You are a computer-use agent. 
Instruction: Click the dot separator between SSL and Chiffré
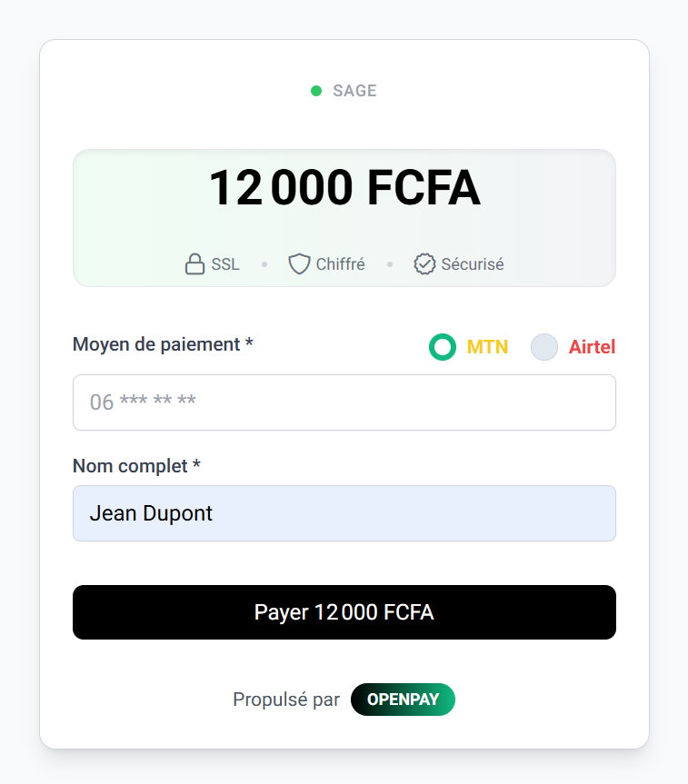[264, 263]
